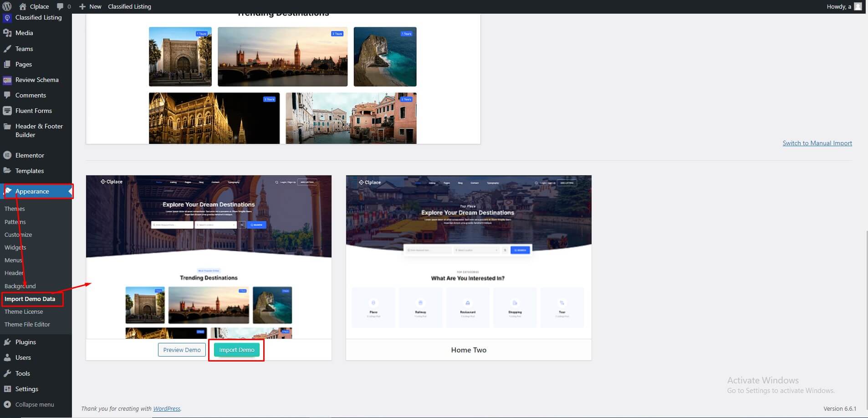Viewport: 868px width, 418px height.
Task: Click the Comments sidebar icon
Action: 7,95
